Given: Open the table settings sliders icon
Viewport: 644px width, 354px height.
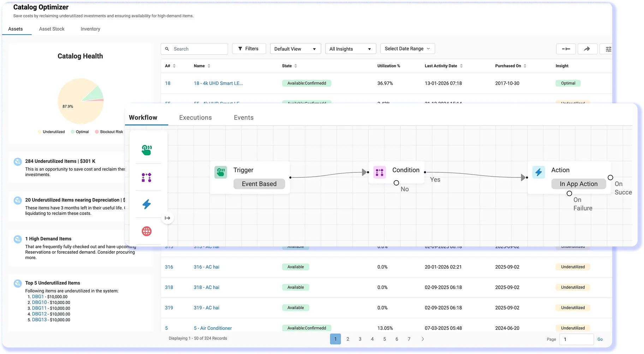Looking at the screenshot, I should [608, 49].
